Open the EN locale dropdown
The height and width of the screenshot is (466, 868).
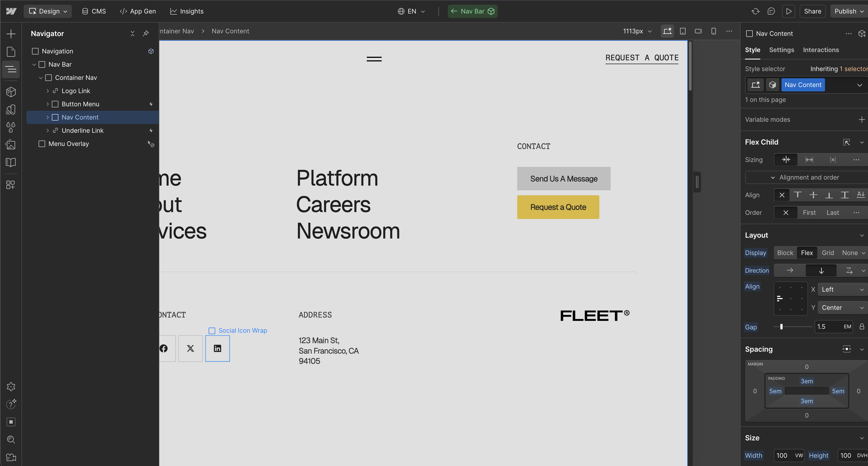(411, 11)
